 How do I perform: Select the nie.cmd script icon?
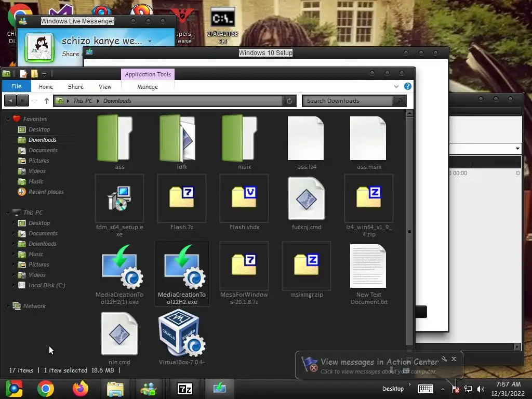pos(119,334)
